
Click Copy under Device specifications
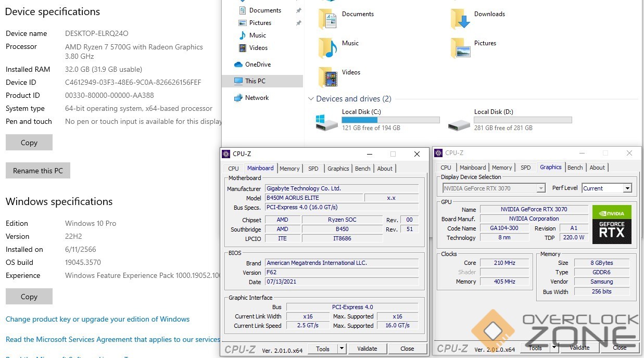pyautogui.click(x=29, y=143)
